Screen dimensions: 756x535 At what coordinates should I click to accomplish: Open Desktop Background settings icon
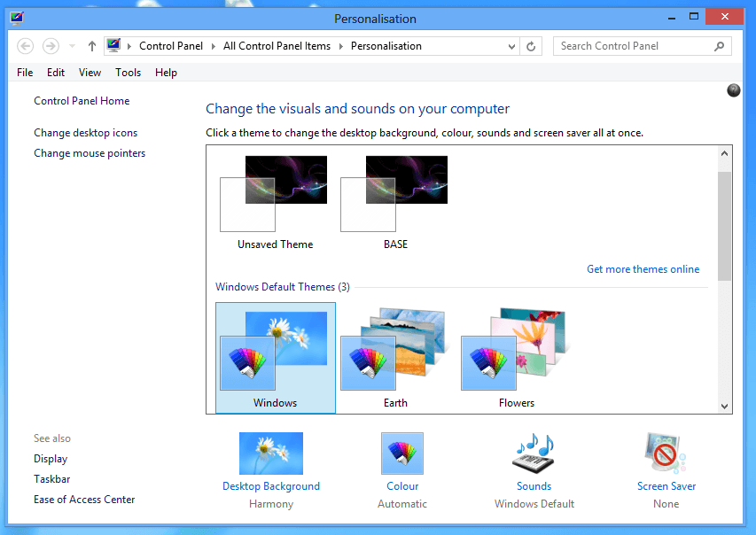pos(271,453)
